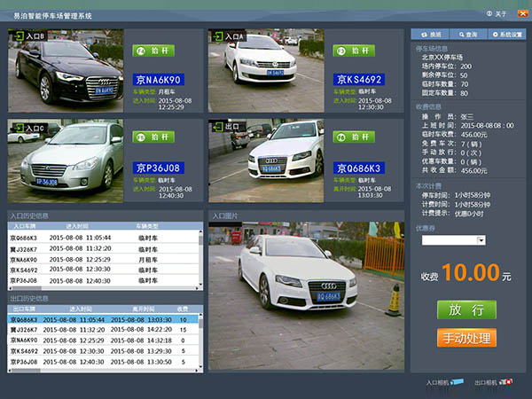Sort entrance history by 车辆类型 column

point(147,226)
